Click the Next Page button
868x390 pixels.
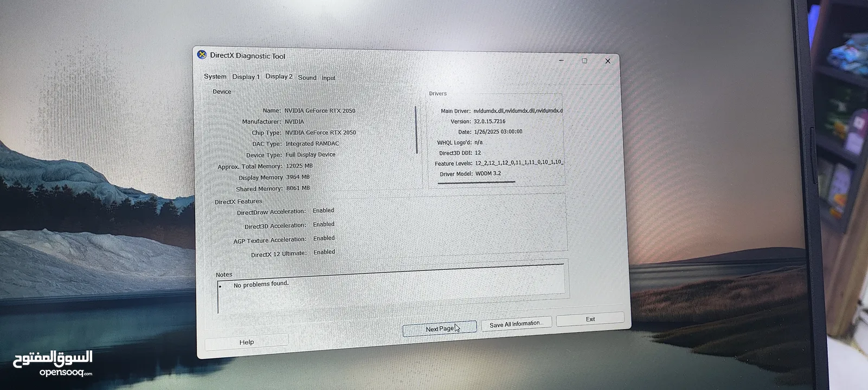[440, 328]
